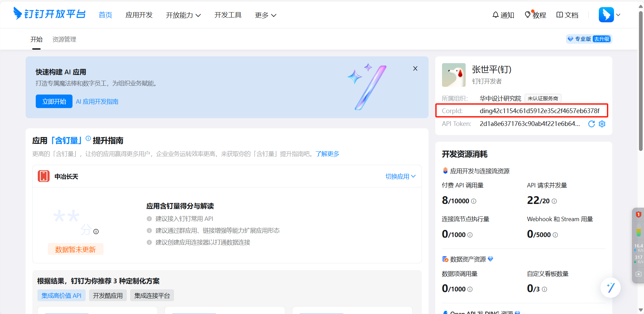Click the 22/20 API concurrency value
This screenshot has width=644, height=314.
[538, 200]
